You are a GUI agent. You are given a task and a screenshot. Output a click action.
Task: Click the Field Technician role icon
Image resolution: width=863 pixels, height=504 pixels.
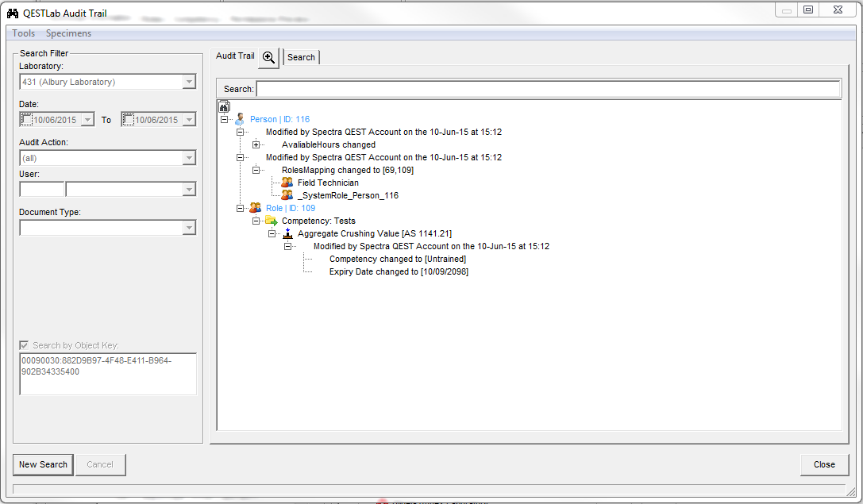287,183
